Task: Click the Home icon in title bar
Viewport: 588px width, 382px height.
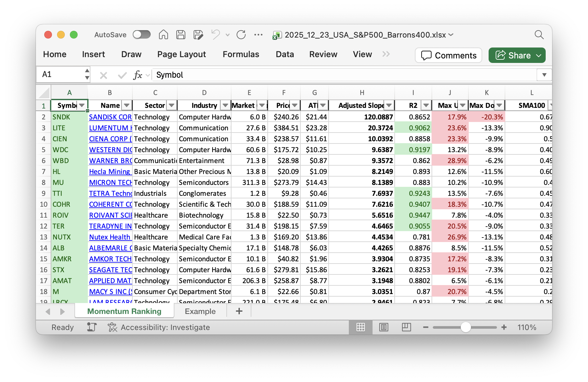Action: coord(164,35)
